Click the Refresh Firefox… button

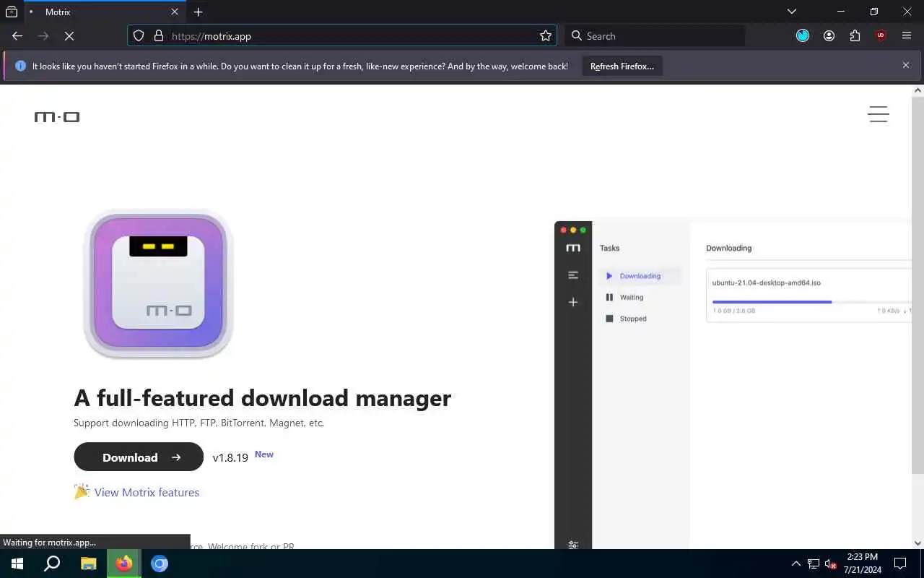pyautogui.click(x=622, y=66)
